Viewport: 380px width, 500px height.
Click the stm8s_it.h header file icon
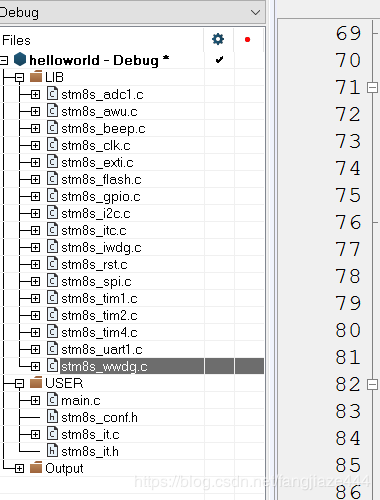click(x=52, y=451)
